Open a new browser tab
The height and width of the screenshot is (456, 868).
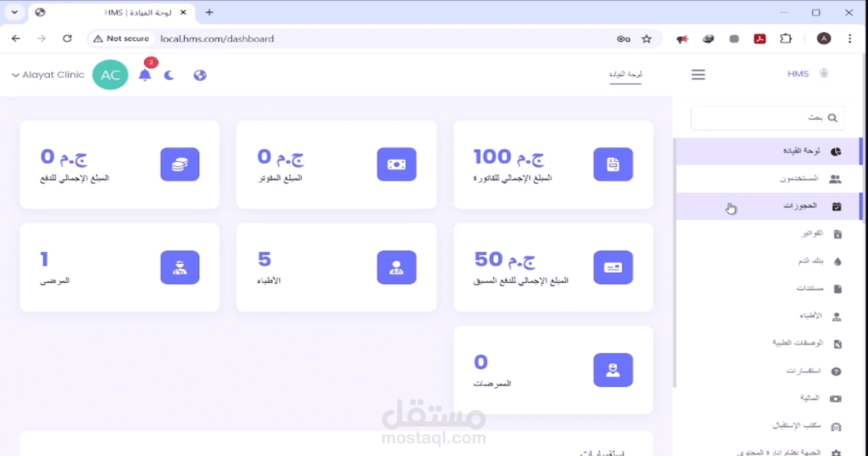pos(209,12)
